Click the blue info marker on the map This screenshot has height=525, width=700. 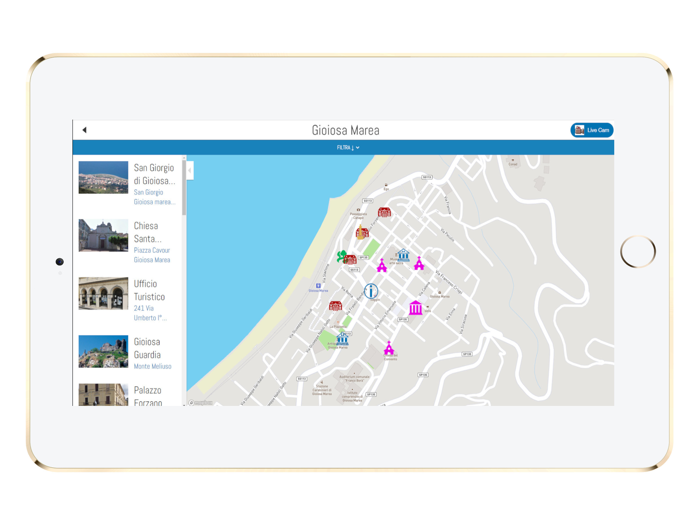(371, 291)
